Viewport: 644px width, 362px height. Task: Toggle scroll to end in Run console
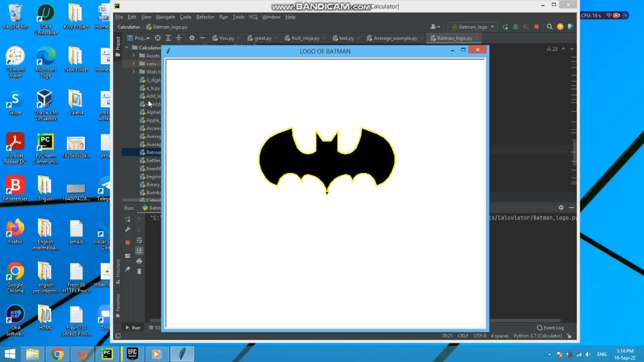click(139, 250)
